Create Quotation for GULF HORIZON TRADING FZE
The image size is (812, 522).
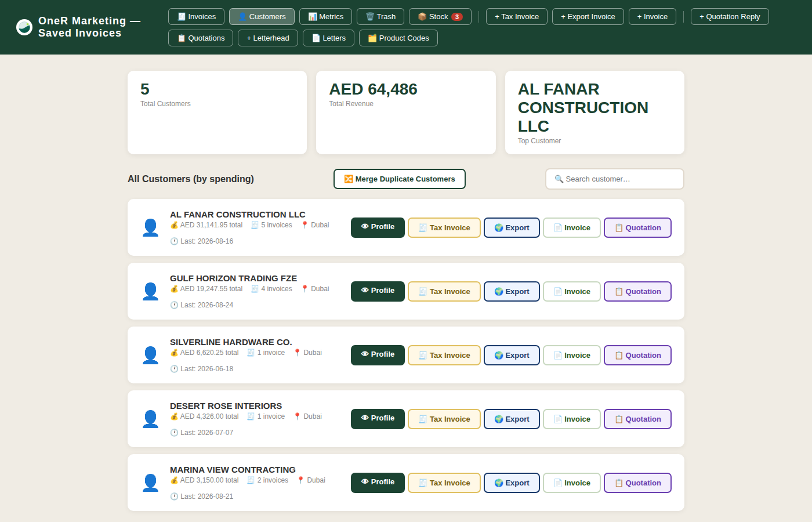(x=637, y=291)
